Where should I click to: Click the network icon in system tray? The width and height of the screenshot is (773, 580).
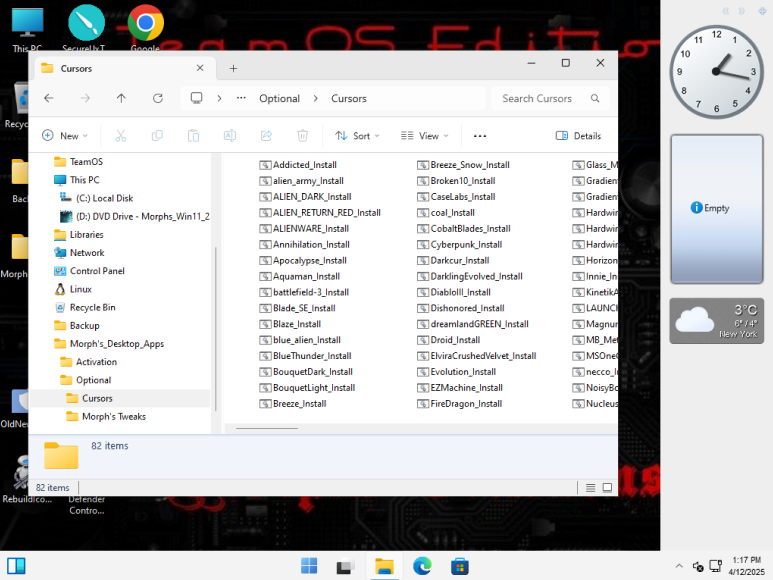point(715,566)
